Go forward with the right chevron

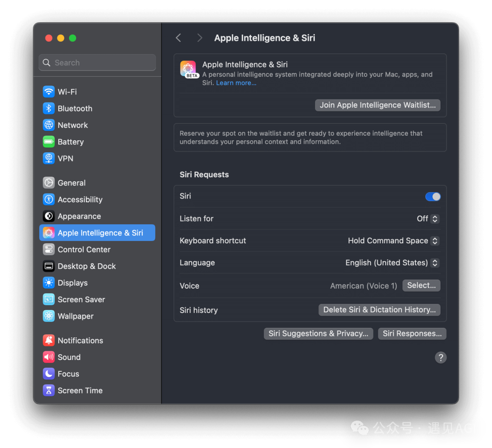[x=200, y=38]
